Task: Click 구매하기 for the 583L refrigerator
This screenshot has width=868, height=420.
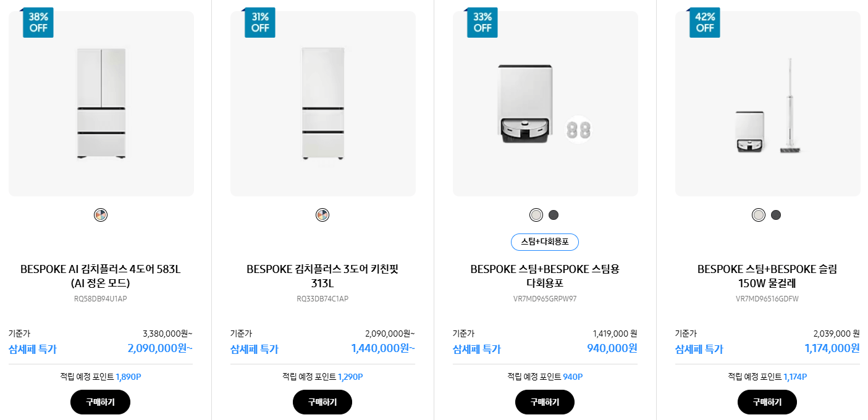Action: coord(100,402)
